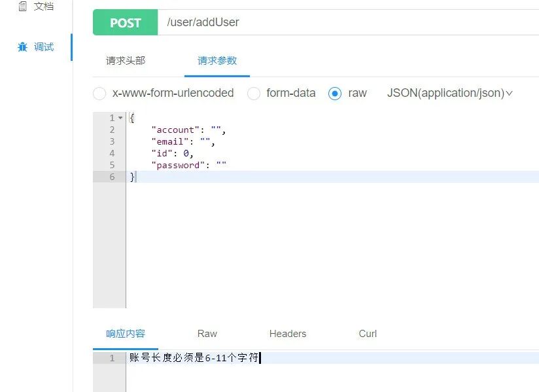The image size is (539, 392).
Task: Open the Curl response tab
Action: [367, 334]
